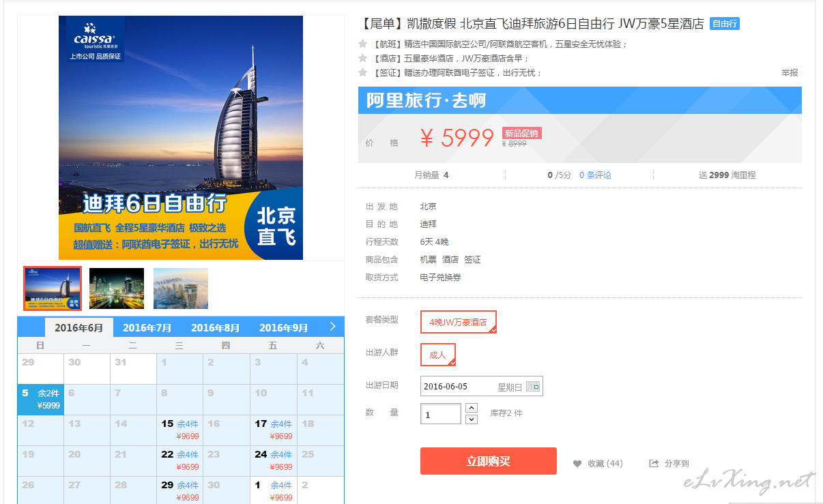Image resolution: width=823 pixels, height=504 pixels.
Task: Switch calendar to 2016年9月 tab
Action: click(284, 328)
